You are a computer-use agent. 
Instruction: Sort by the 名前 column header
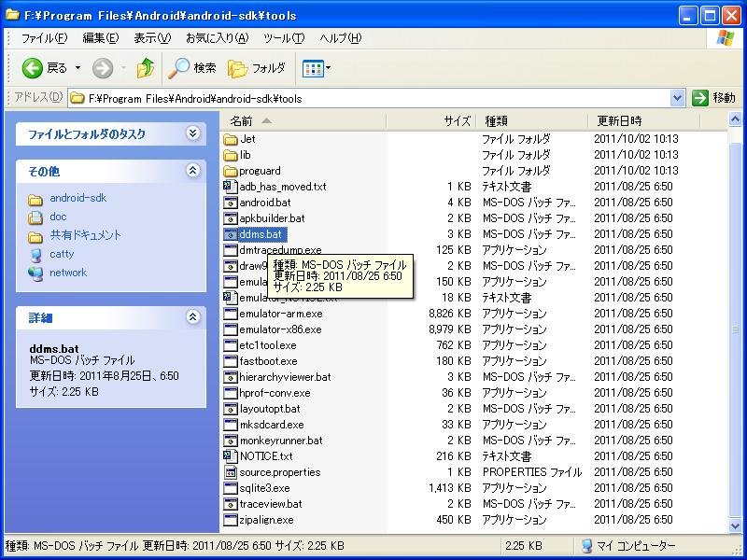tap(303, 121)
